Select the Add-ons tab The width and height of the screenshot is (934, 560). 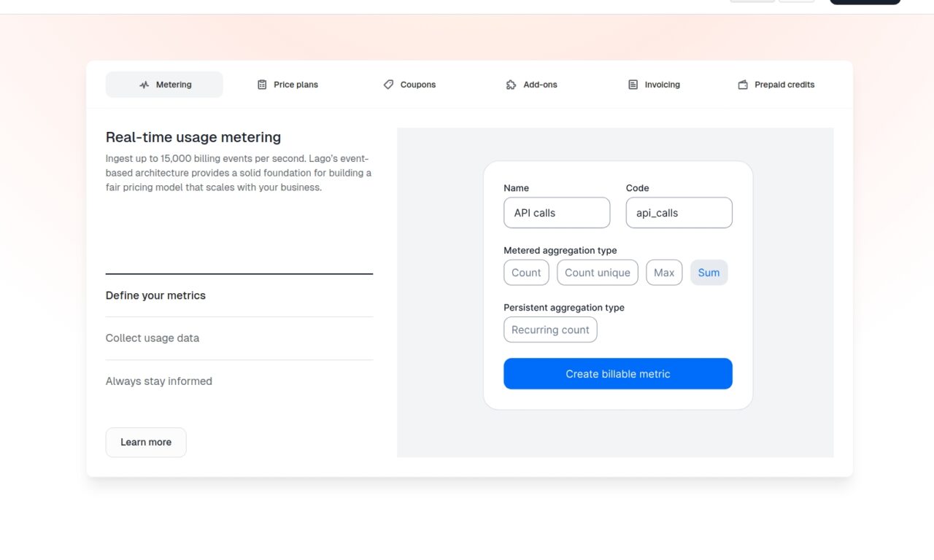coord(531,85)
